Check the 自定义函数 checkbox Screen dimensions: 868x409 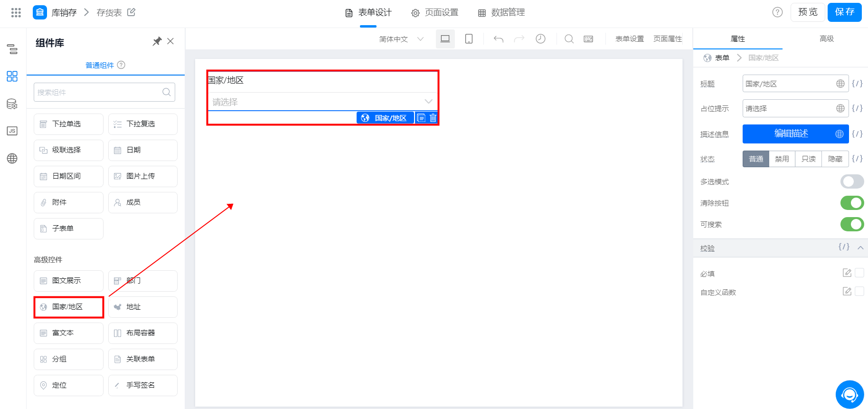(859, 291)
